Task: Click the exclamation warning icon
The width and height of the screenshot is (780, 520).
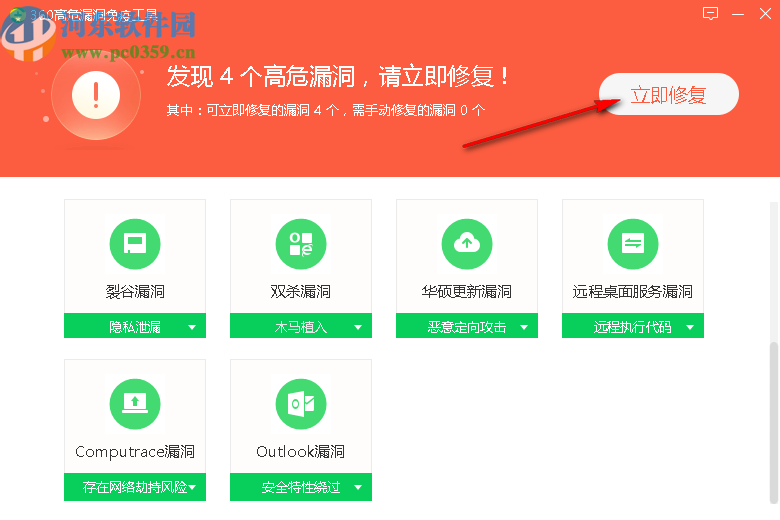Action: tap(96, 95)
